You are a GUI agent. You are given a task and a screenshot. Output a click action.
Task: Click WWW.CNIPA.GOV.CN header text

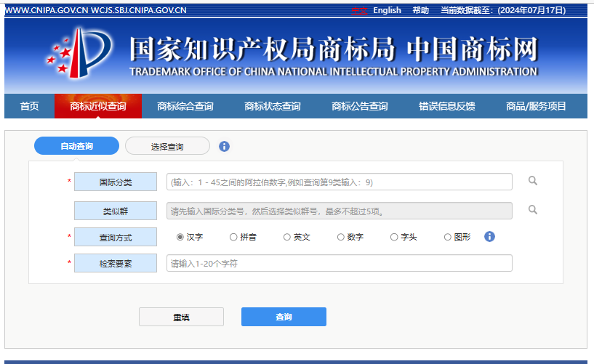pyautogui.click(x=47, y=10)
